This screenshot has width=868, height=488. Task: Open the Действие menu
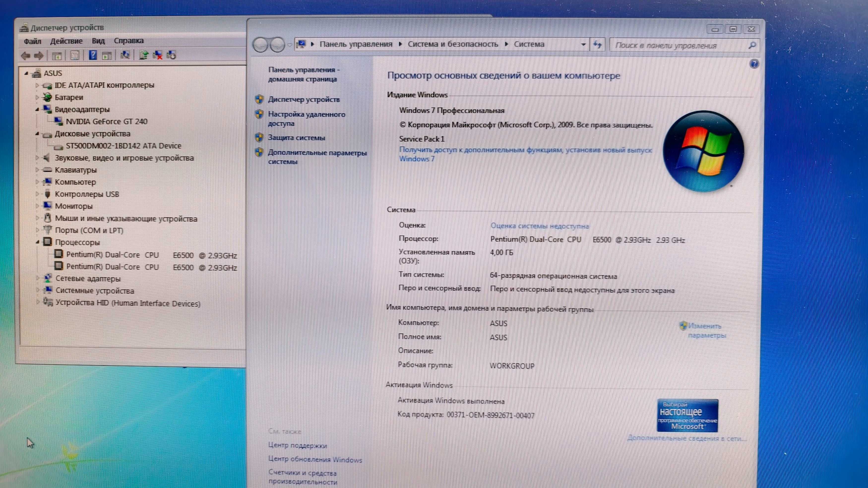(66, 41)
